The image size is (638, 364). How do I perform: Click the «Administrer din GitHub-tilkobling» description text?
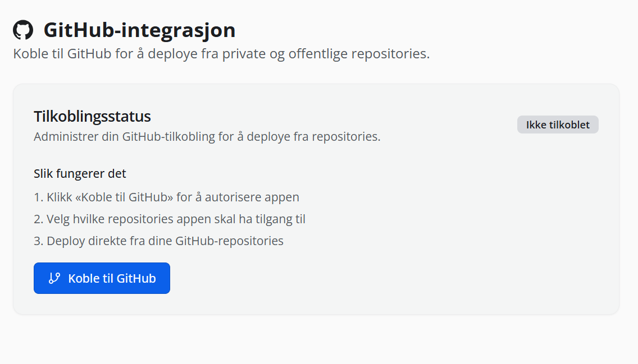tap(207, 137)
